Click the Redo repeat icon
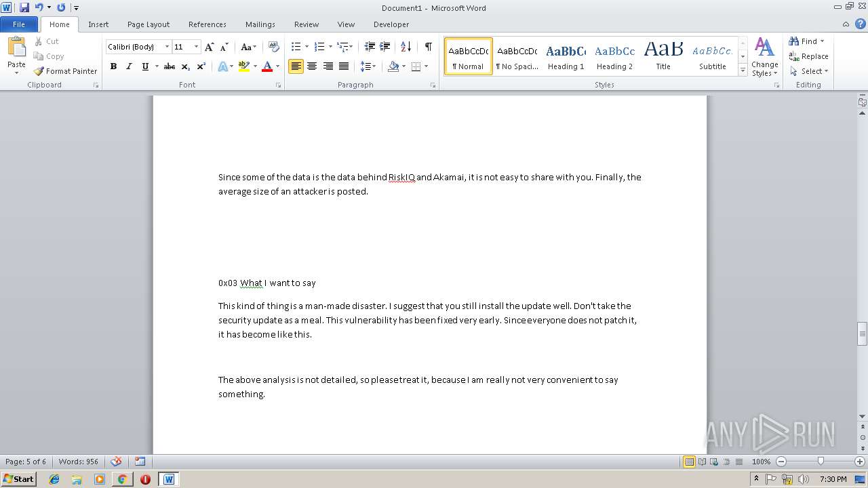This screenshot has width=868, height=488. [x=61, y=7]
